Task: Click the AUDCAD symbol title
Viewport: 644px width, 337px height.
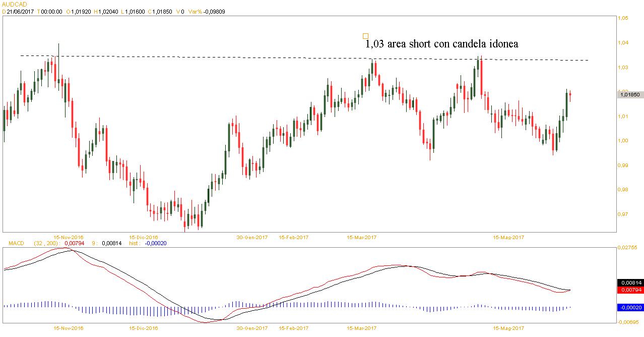Action: [x=14, y=4]
